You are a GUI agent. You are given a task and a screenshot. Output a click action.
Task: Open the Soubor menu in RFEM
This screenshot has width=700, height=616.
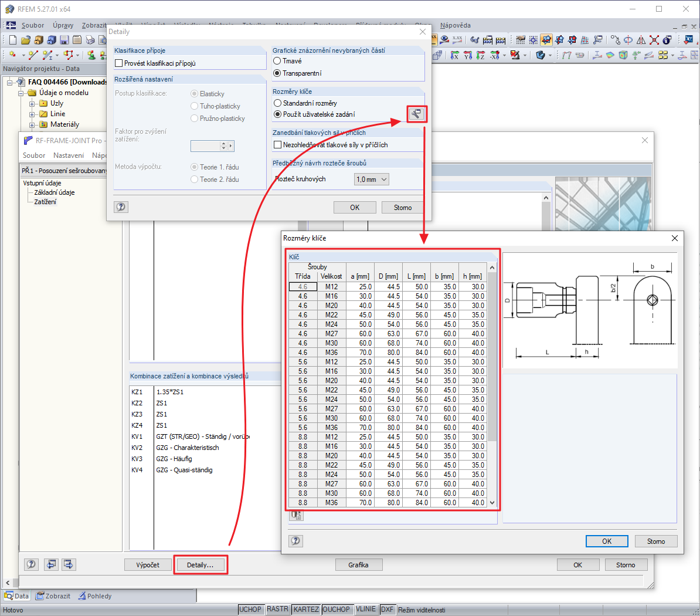coord(33,25)
